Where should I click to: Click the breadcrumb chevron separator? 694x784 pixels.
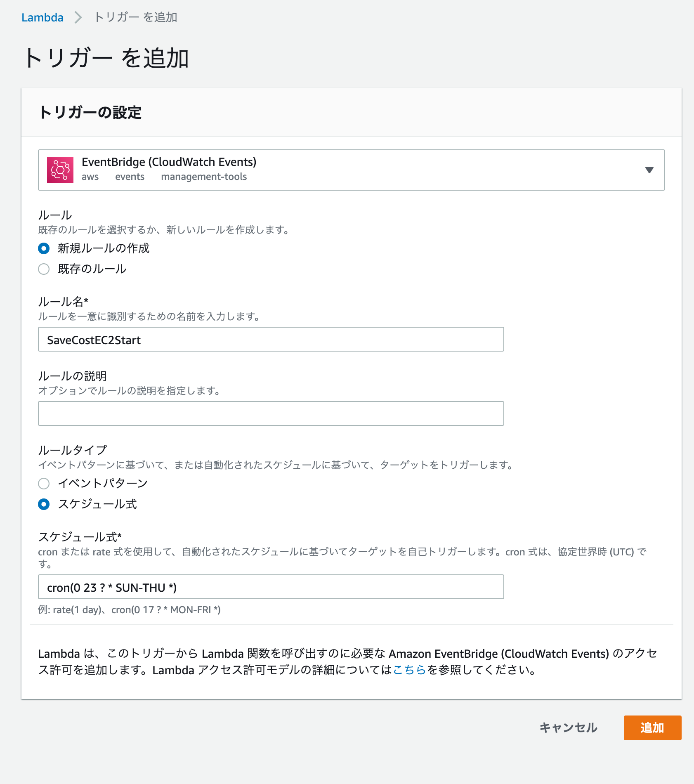pyautogui.click(x=78, y=17)
